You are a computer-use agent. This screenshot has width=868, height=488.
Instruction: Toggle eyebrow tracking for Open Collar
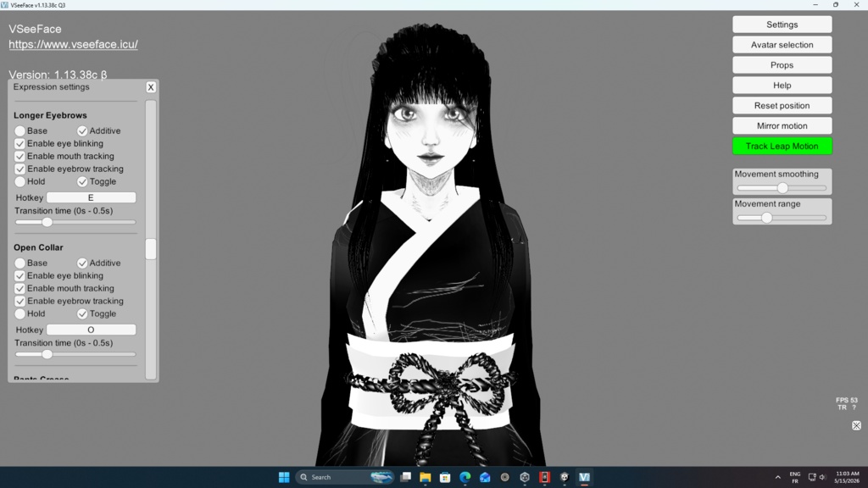20,301
